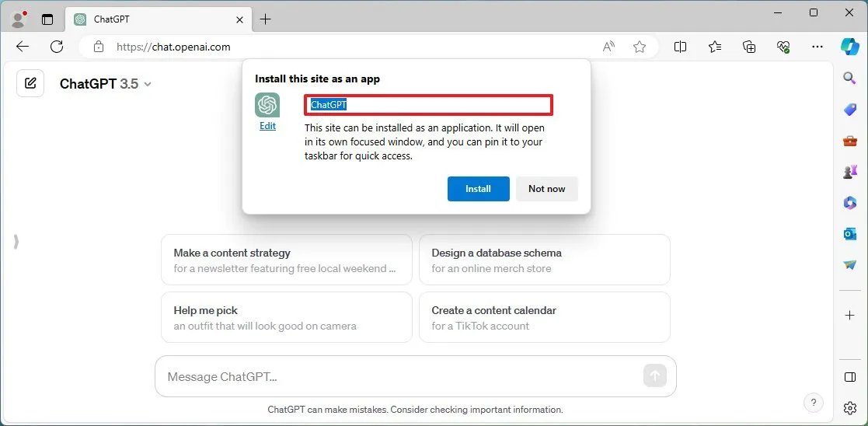
Task: Open sidebar Tools briefcase icon
Action: tap(849, 141)
